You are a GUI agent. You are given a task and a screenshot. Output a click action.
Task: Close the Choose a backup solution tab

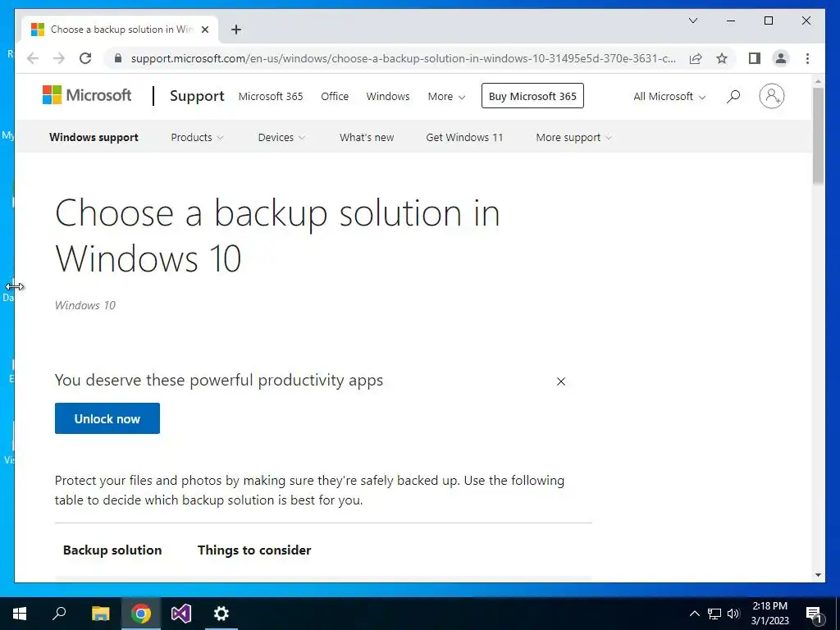point(204,30)
